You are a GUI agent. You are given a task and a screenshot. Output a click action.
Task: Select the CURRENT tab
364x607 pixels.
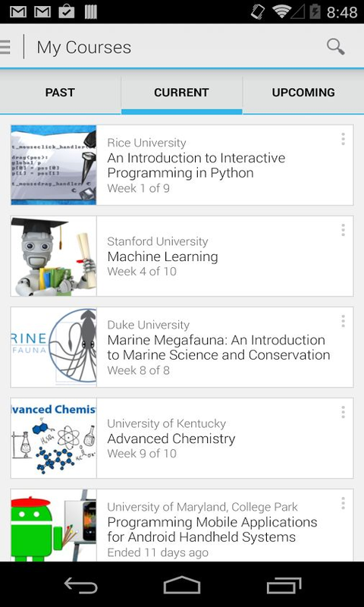[x=181, y=93]
